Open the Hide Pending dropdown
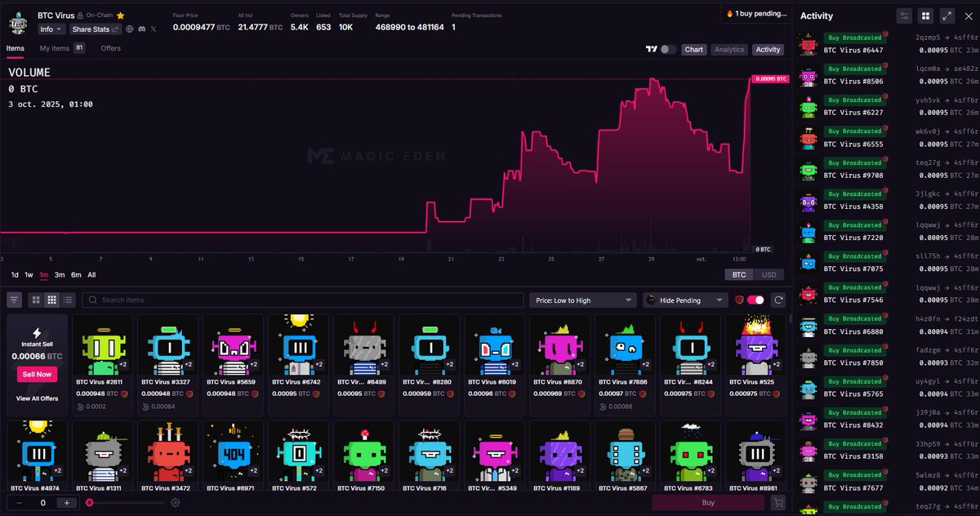The width and height of the screenshot is (980, 516). 684,300
